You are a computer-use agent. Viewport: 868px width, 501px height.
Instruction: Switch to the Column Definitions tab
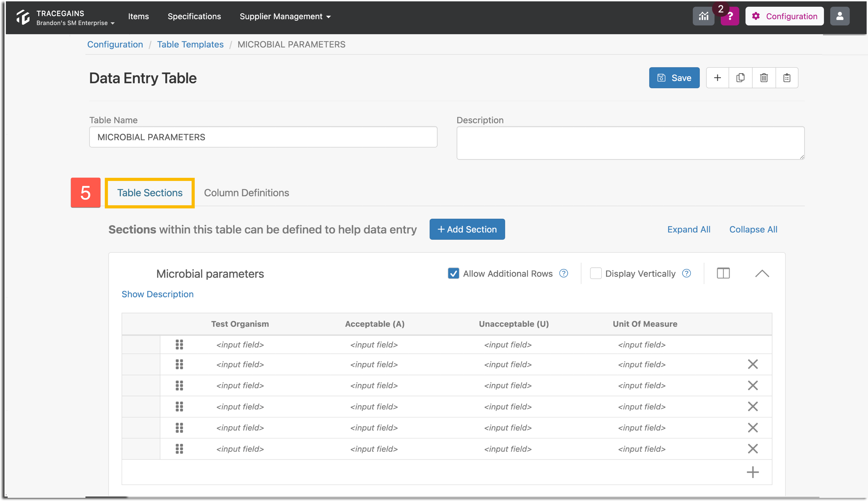[246, 193]
